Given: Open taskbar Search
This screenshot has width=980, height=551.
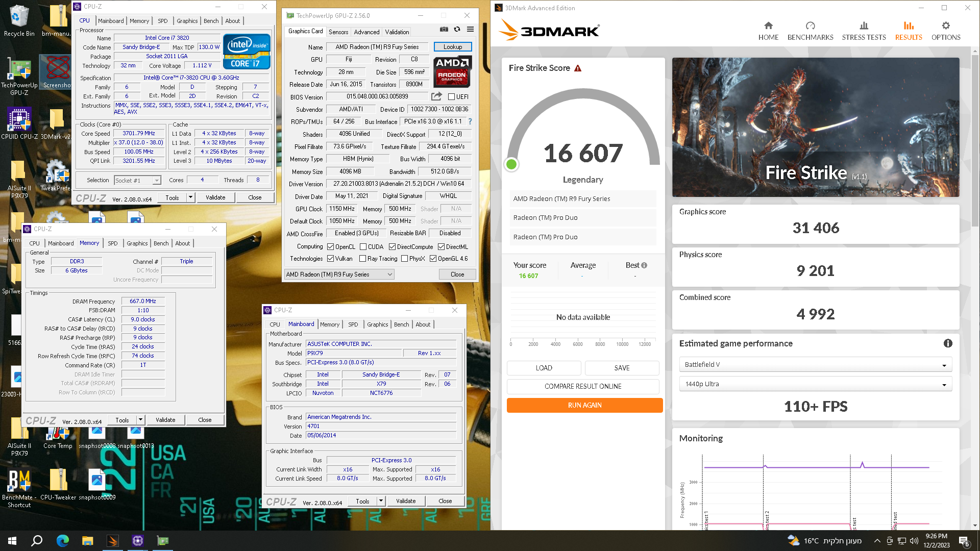Looking at the screenshot, I should coord(37,541).
